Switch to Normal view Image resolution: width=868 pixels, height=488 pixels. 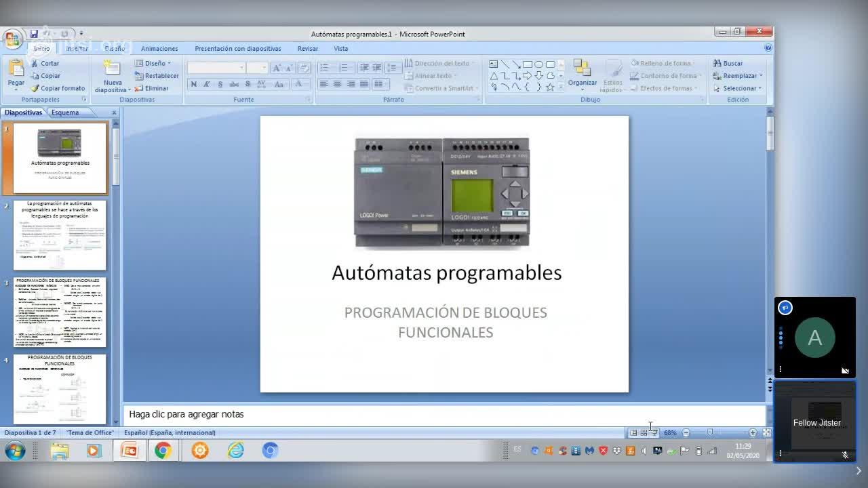tap(633, 432)
